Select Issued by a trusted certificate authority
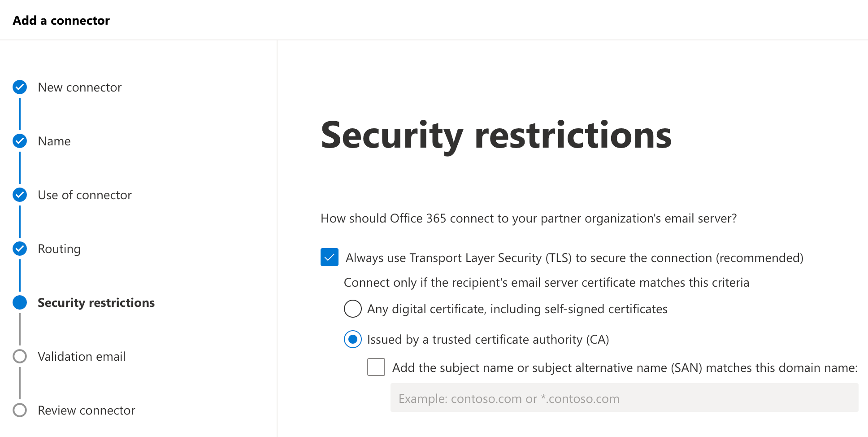868x437 pixels. click(353, 339)
